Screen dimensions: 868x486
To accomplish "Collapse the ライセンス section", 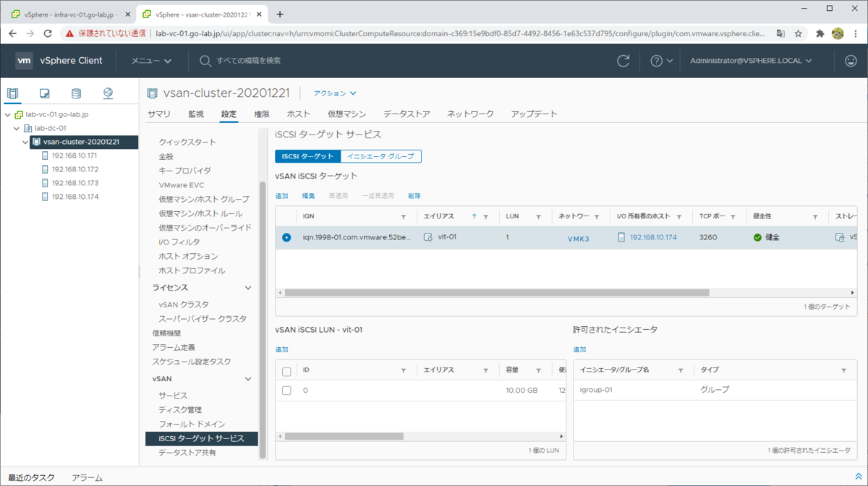I will click(248, 288).
